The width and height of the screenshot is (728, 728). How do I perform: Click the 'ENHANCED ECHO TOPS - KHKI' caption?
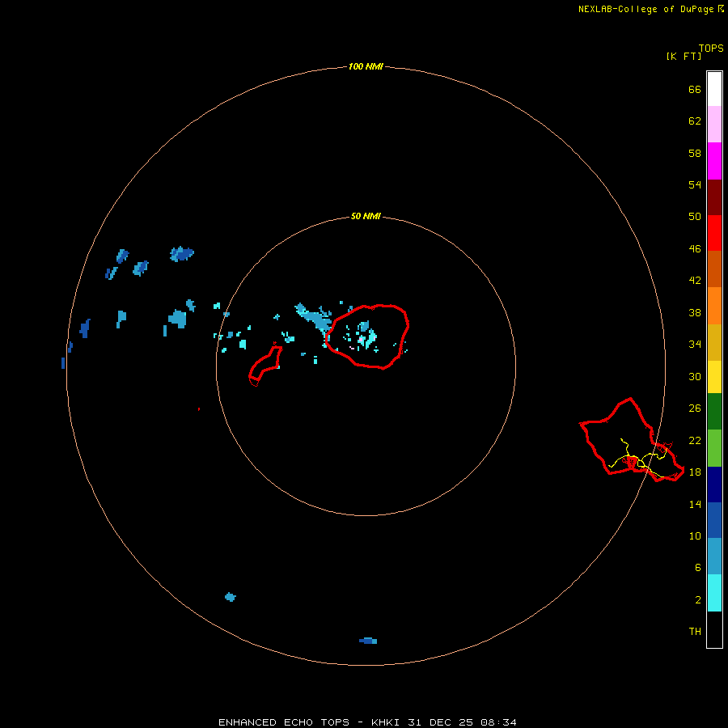(309, 722)
